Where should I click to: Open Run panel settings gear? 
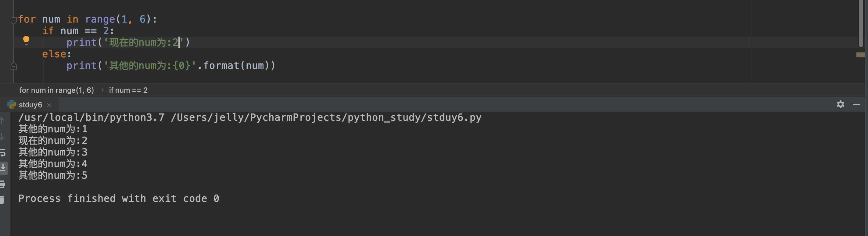pos(840,104)
